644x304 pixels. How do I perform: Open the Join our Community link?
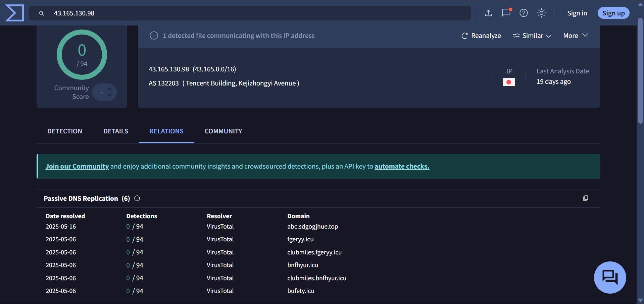click(77, 166)
